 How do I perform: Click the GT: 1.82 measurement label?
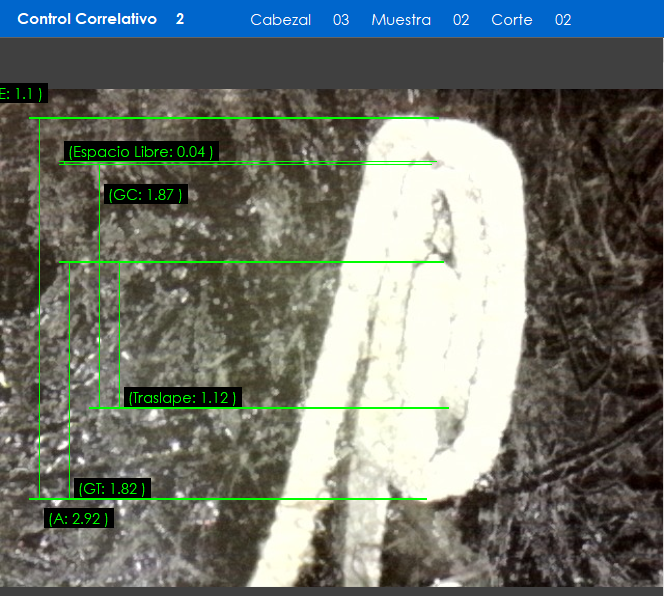[x=113, y=489]
